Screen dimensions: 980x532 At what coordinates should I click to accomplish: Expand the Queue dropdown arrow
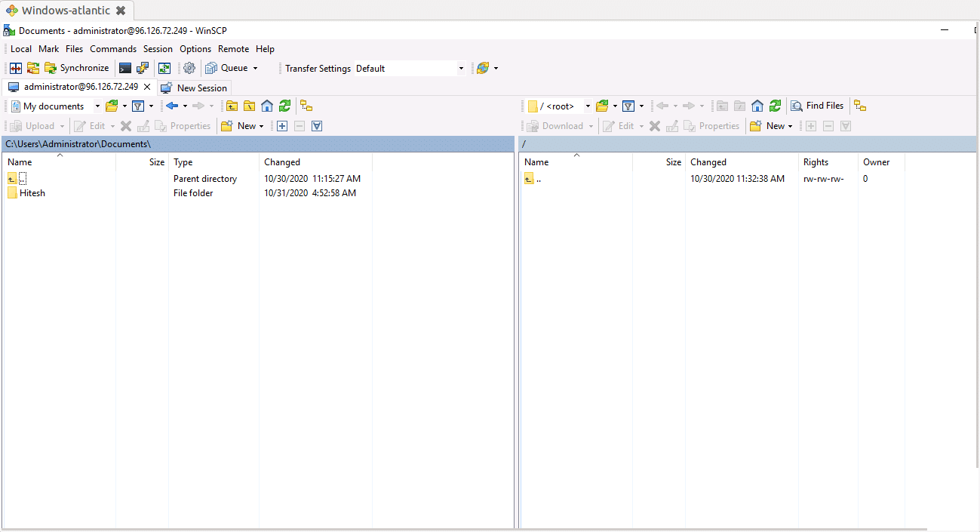pos(255,68)
